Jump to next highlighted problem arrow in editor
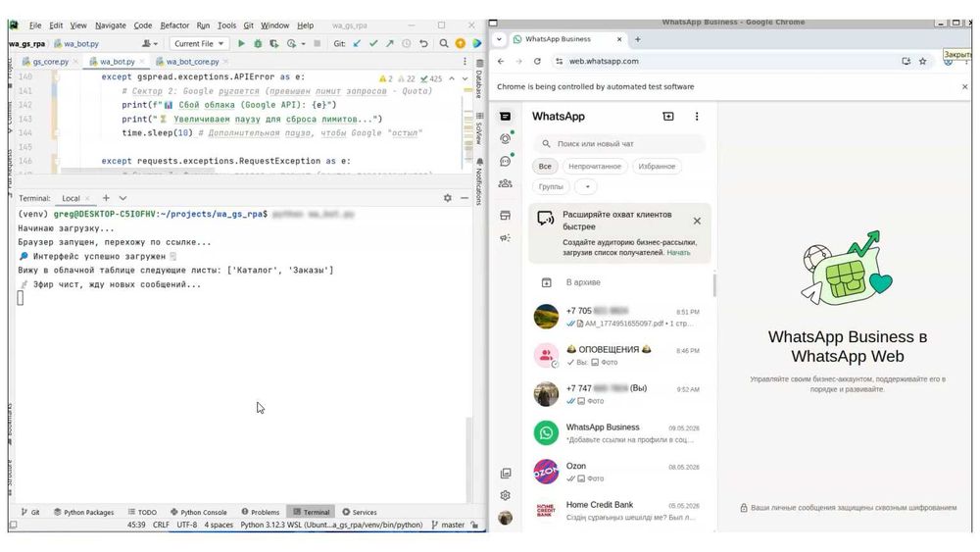Image resolution: width=980 pixels, height=552 pixels. click(465, 78)
